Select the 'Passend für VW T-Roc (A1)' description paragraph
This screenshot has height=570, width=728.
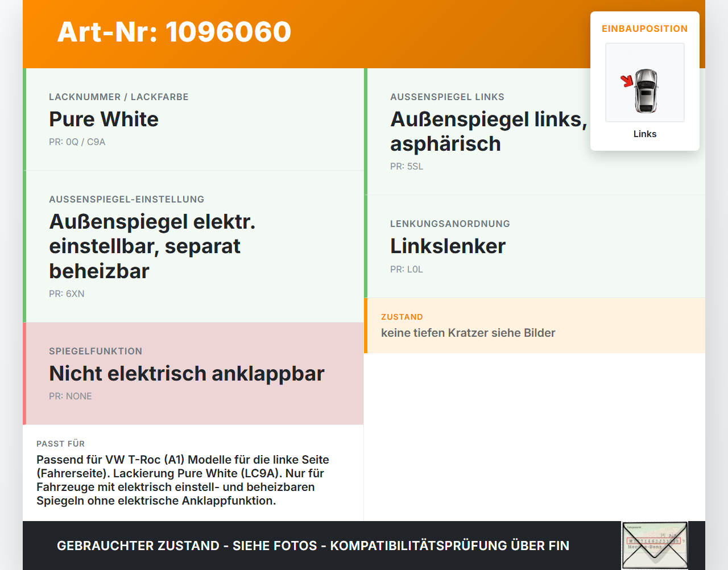pos(183,480)
